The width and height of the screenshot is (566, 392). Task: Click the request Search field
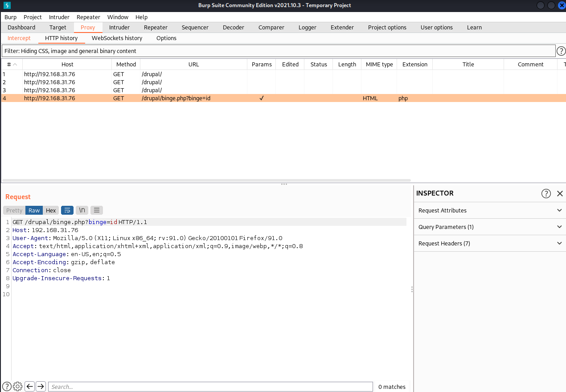tap(210, 387)
